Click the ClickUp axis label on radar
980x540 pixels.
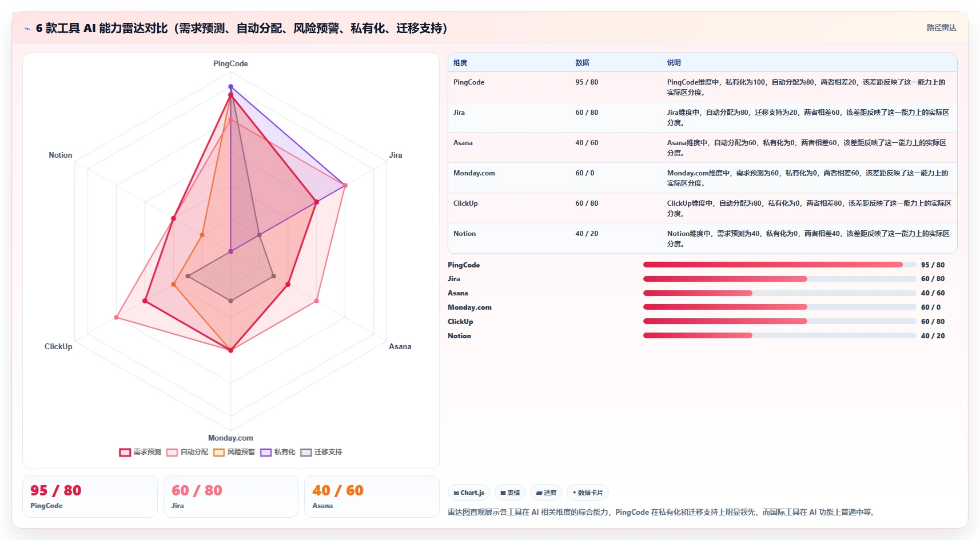tap(58, 346)
